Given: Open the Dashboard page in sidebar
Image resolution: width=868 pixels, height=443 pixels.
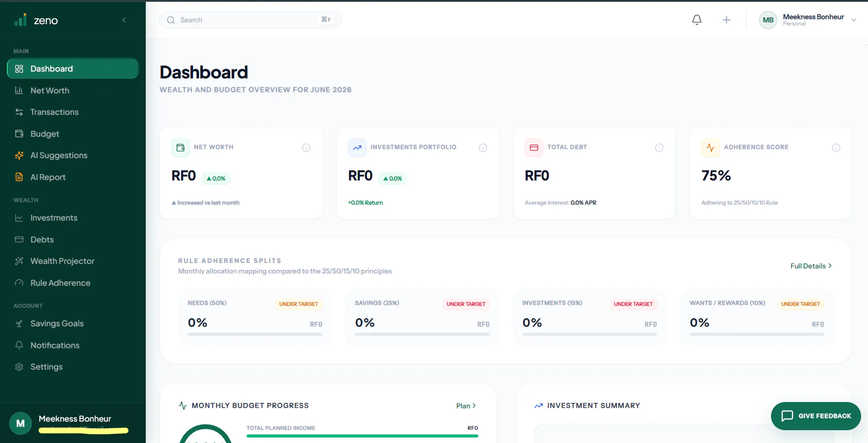Looking at the screenshot, I should click(x=73, y=69).
